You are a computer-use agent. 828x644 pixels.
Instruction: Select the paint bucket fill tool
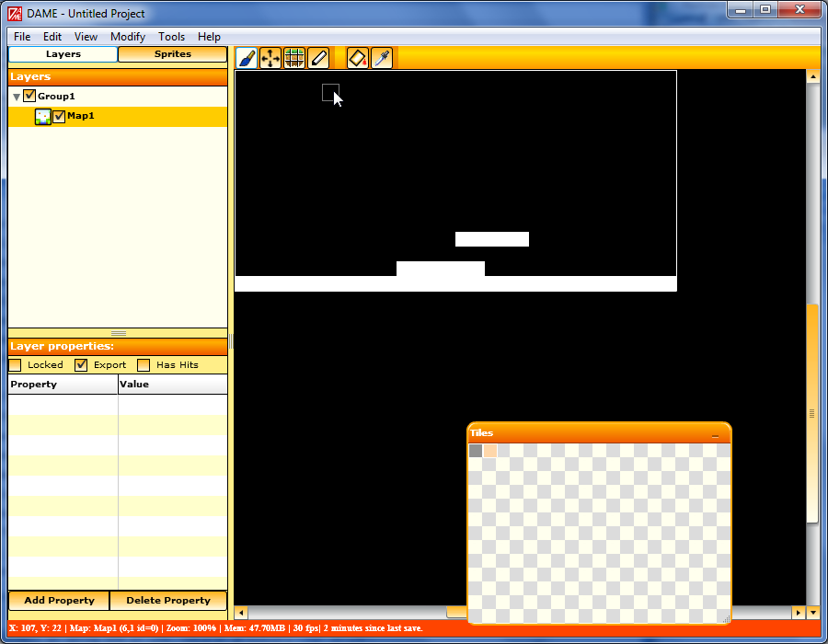pyautogui.click(x=358, y=58)
